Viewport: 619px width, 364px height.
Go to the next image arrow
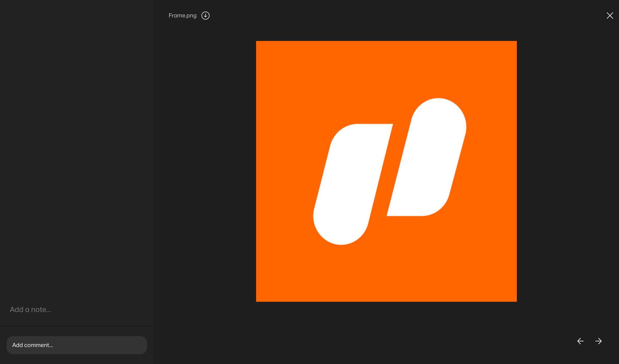click(598, 341)
